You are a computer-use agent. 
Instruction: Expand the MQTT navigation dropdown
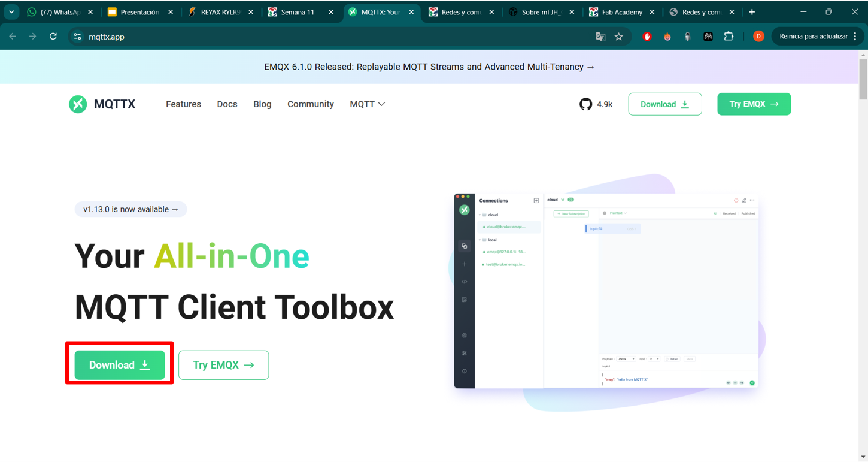[367, 104]
